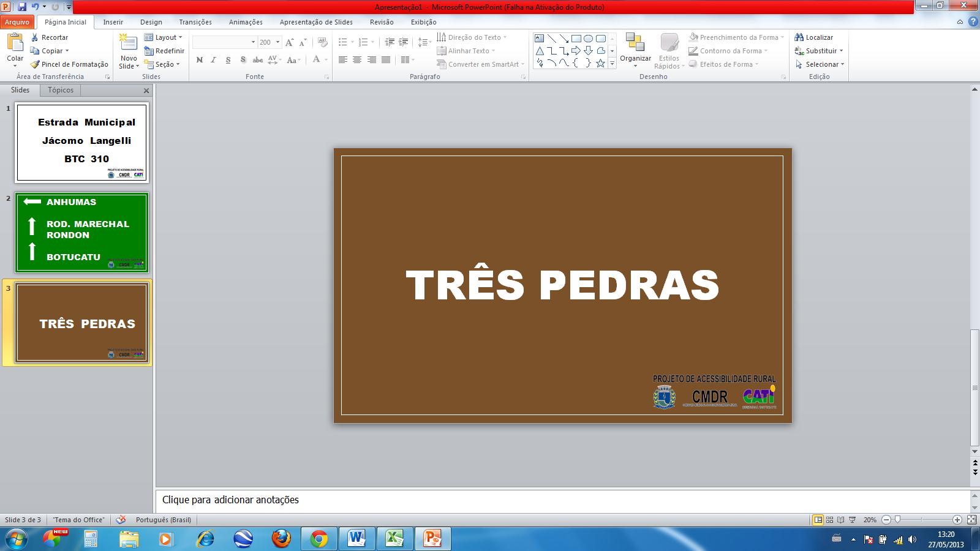This screenshot has width=980, height=551.
Task: Increase font size with the larger A icon
Action: [x=290, y=42]
